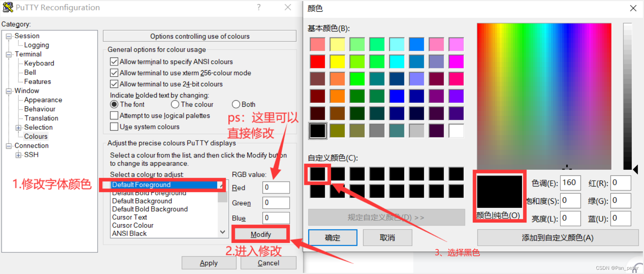Click the 色调(E) hue field

pos(570,183)
